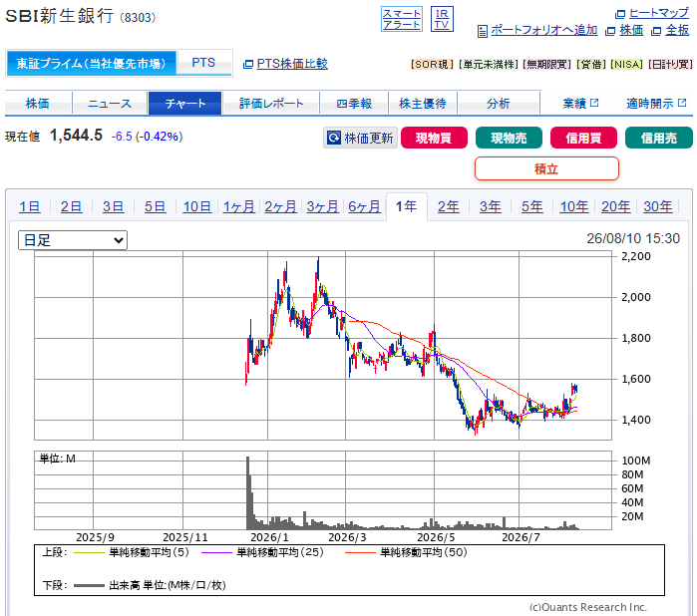Open the PTS株価比較 link
Image resolution: width=697 pixels, height=616 pixels.
click(x=292, y=64)
